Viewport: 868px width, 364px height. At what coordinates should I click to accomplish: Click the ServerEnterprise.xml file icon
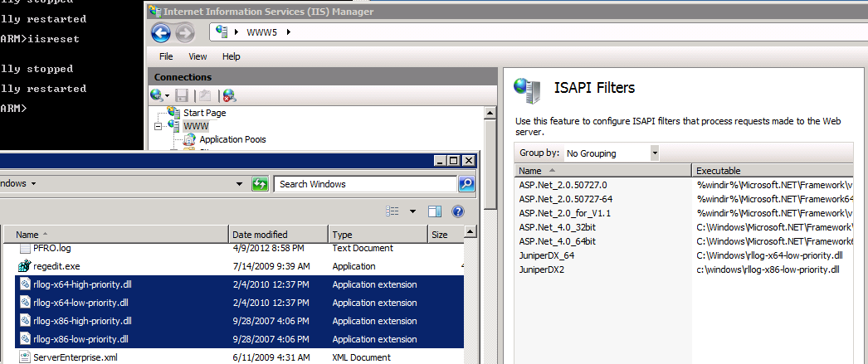click(25, 357)
